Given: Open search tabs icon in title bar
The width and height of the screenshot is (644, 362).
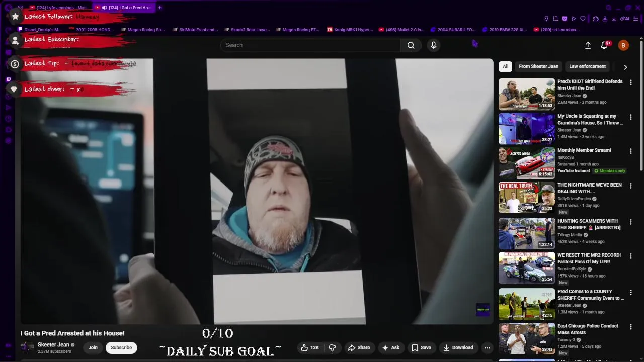Looking at the screenshot, I should (x=609, y=8).
